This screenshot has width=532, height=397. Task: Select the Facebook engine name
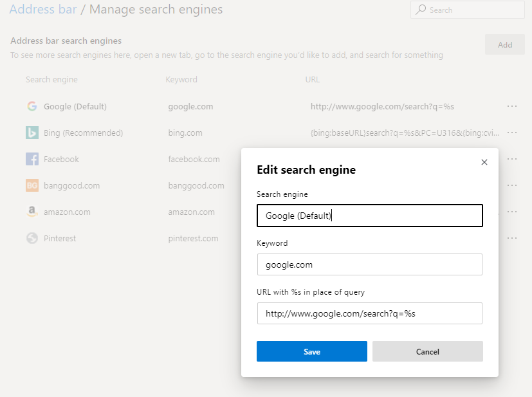point(61,159)
